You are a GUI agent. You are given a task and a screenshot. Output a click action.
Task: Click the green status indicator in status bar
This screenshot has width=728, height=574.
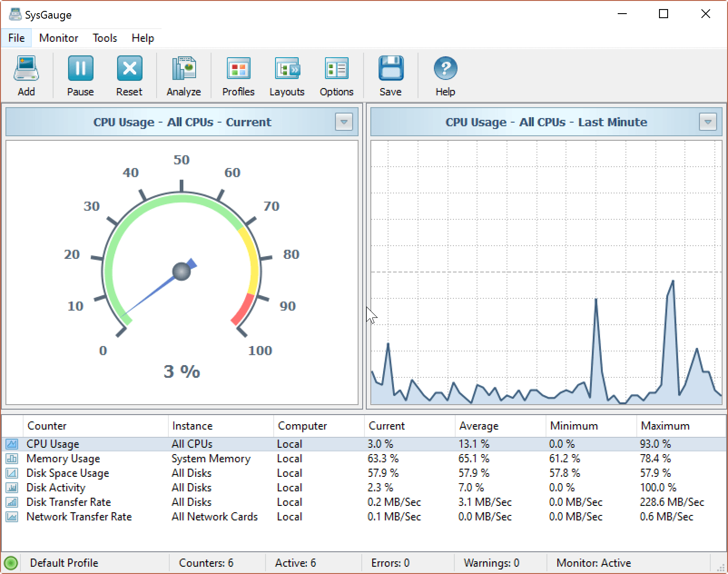[x=11, y=563]
